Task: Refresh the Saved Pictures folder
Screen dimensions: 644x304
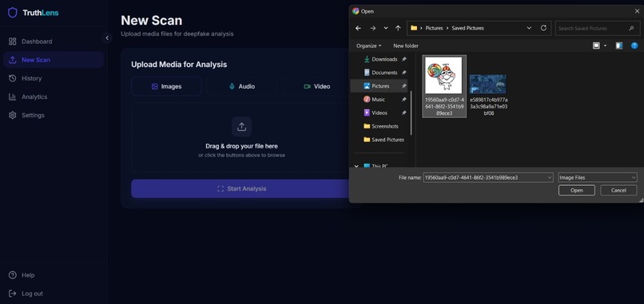Action: pos(543,28)
